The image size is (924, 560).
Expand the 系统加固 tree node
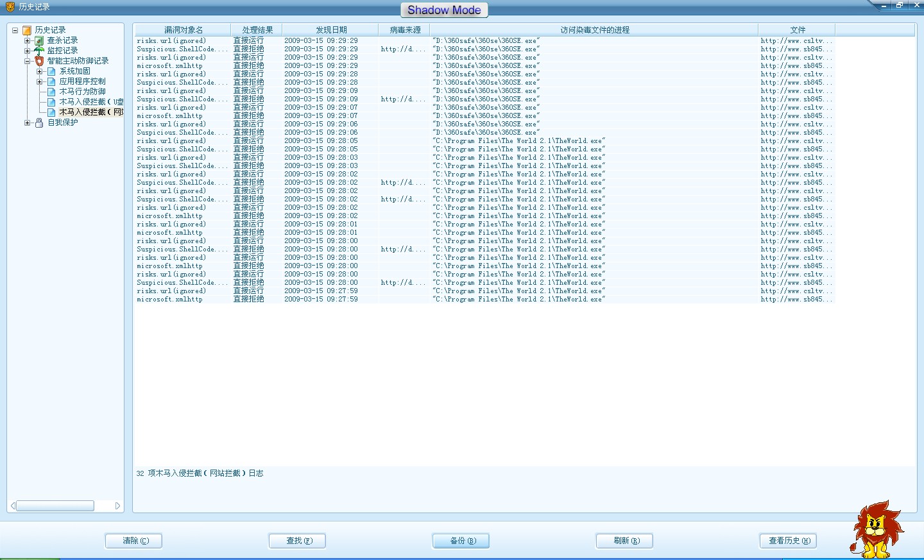click(x=39, y=71)
